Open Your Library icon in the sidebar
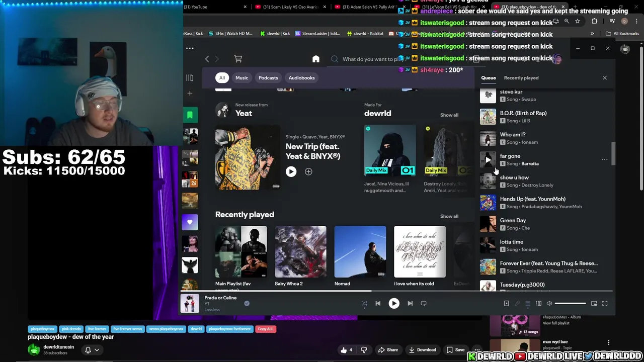Screen dimensions: 644x362 click(x=190, y=78)
